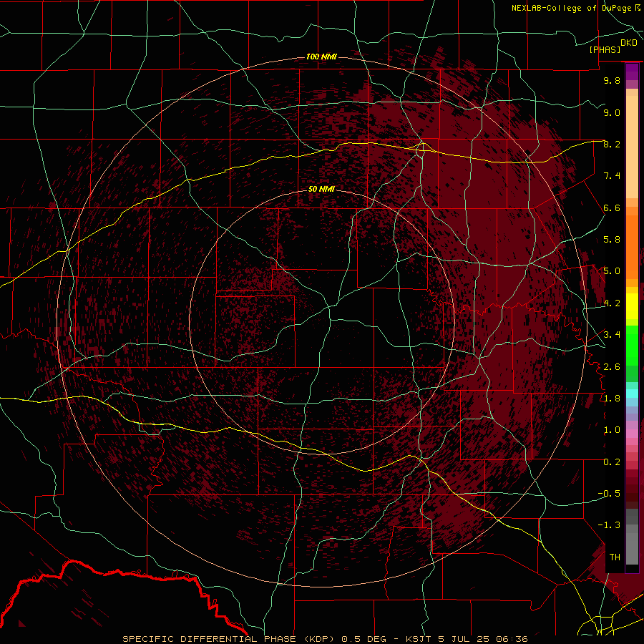
Task: Click the -0.5 value on the scale
Action: pos(609,494)
